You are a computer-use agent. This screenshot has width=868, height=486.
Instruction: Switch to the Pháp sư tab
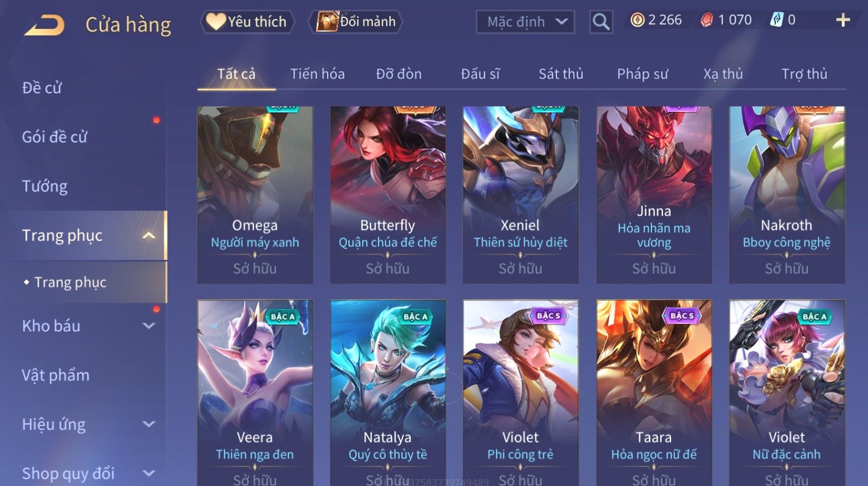[x=643, y=74]
